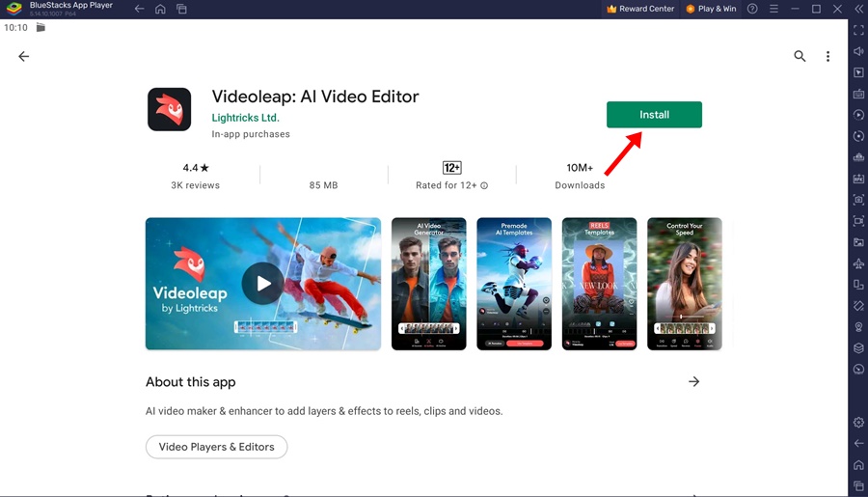
Task: Click the 12+ content rating badge
Action: (451, 167)
